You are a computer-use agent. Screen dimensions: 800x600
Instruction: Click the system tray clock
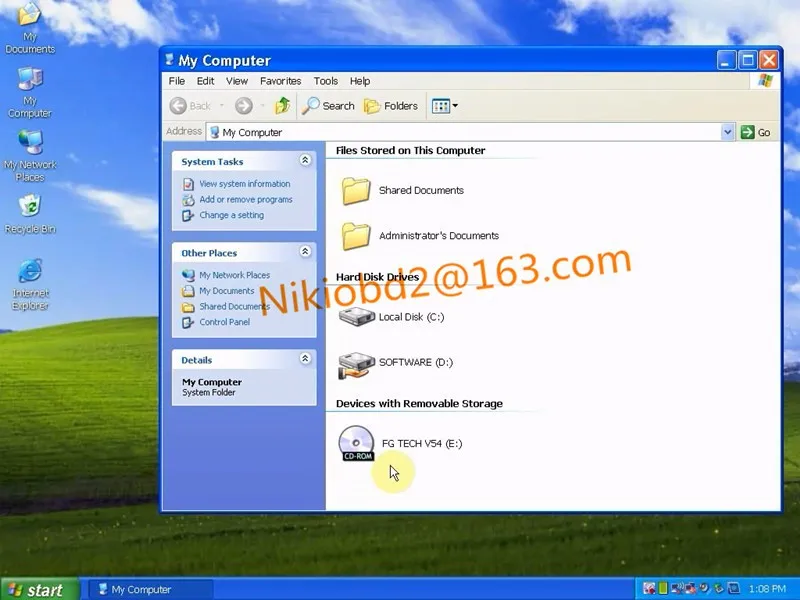click(x=767, y=589)
